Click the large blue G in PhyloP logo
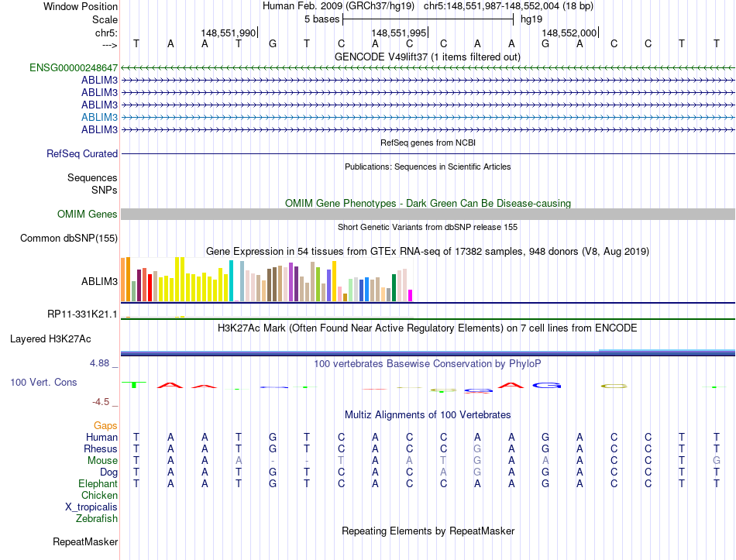 (547, 386)
